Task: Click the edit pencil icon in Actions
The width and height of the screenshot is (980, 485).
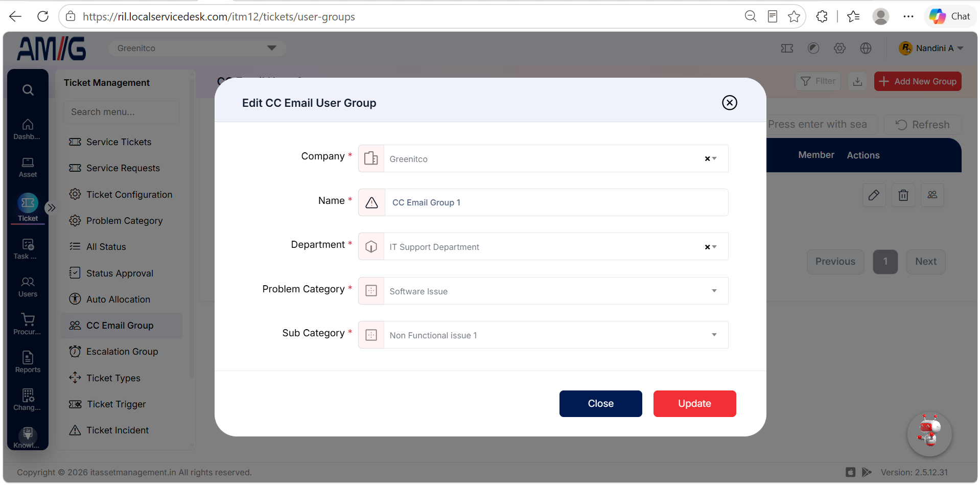Action: pos(874,195)
